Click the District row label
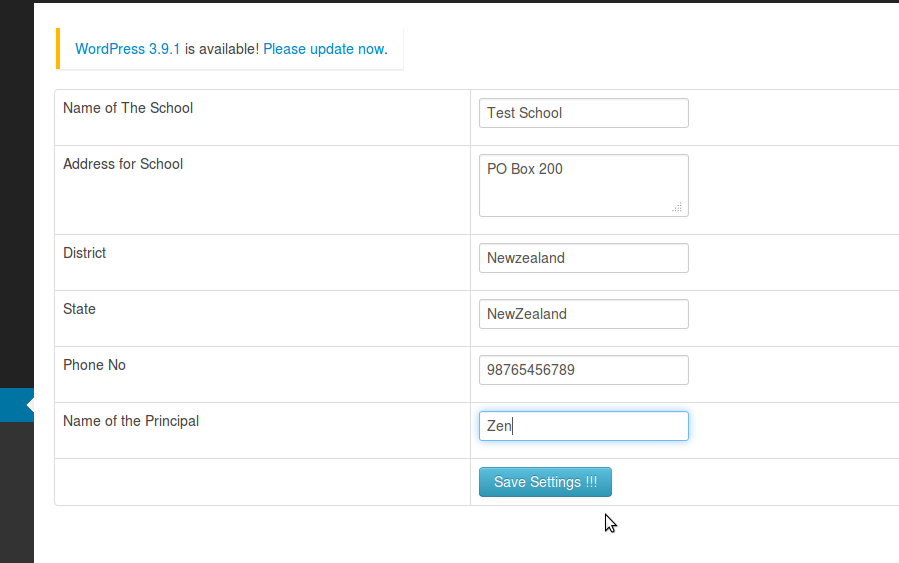Screen dimensions: 899x563 [x=85, y=253]
